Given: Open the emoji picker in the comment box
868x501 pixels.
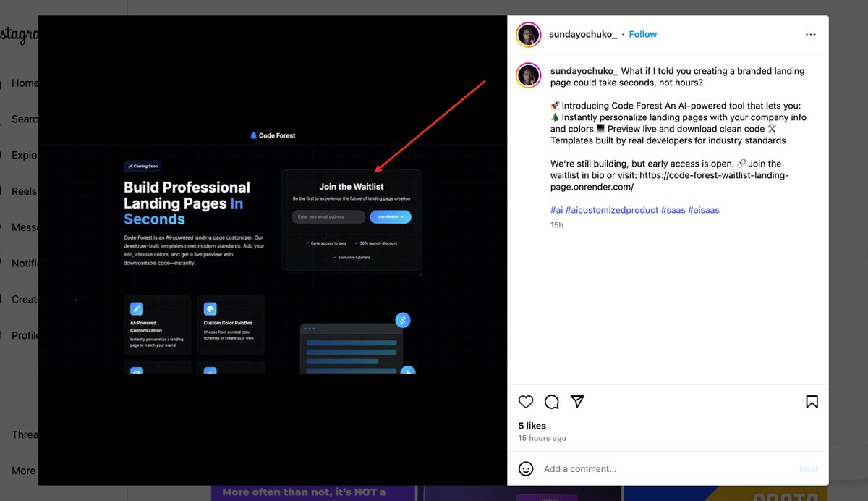Looking at the screenshot, I should pos(526,468).
